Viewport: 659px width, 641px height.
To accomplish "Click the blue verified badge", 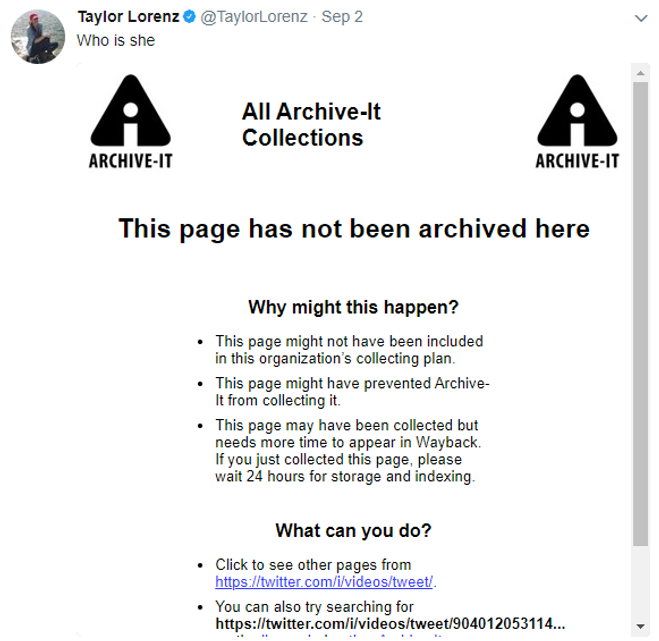I will coord(190,17).
